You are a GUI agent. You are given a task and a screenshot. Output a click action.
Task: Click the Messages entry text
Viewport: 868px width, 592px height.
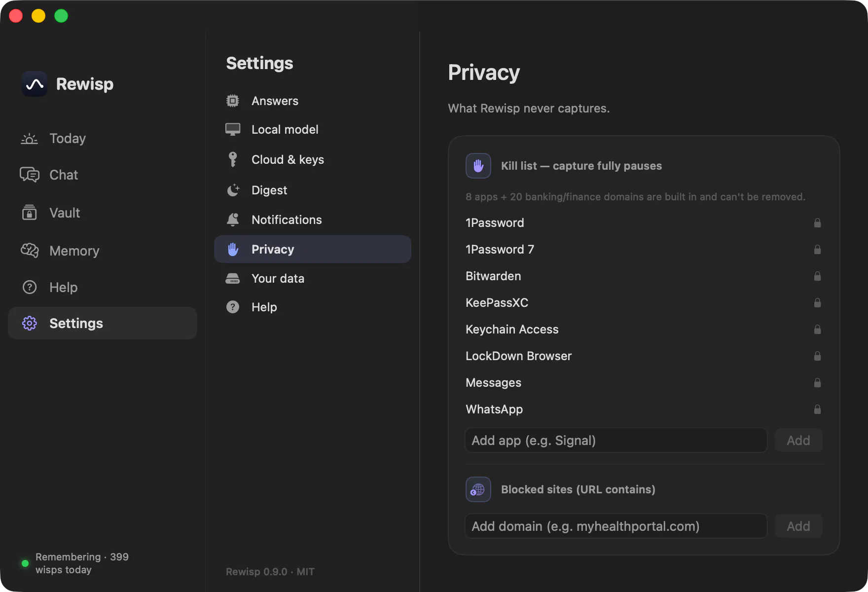pos(493,383)
